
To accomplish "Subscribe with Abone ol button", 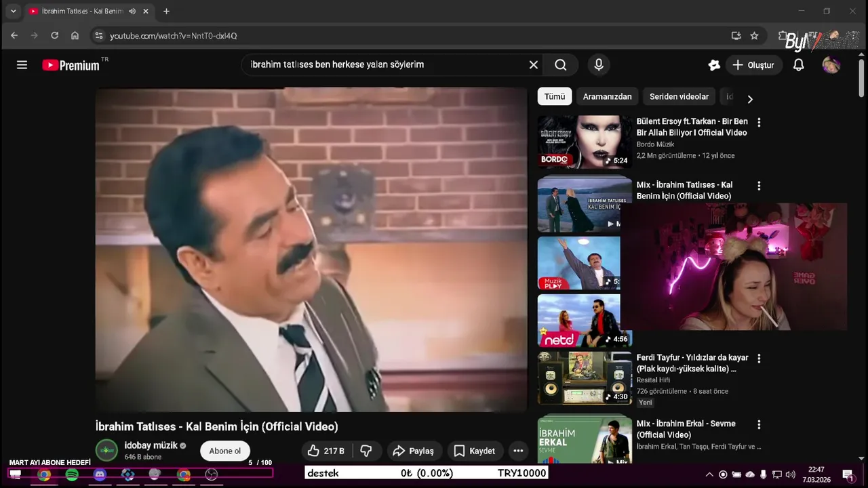I will point(225,451).
